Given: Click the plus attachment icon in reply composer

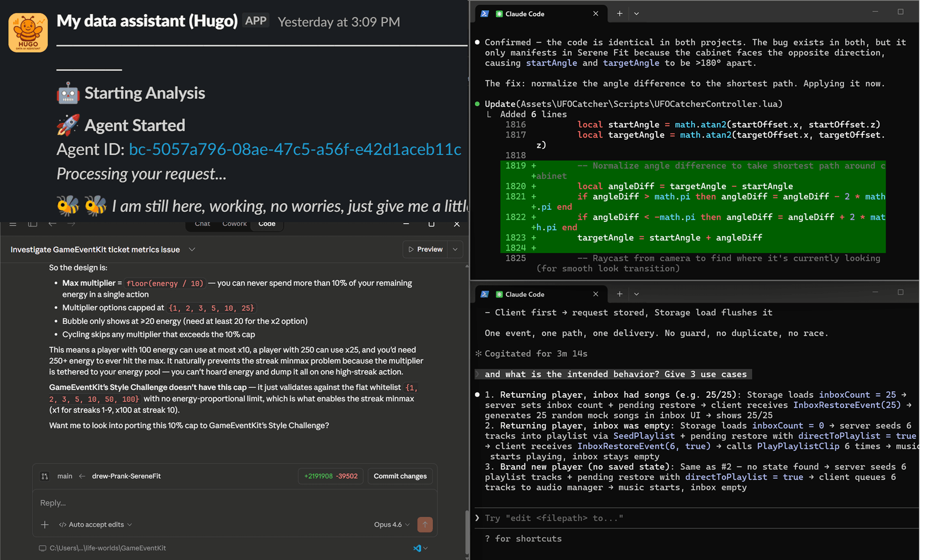Looking at the screenshot, I should click(45, 524).
